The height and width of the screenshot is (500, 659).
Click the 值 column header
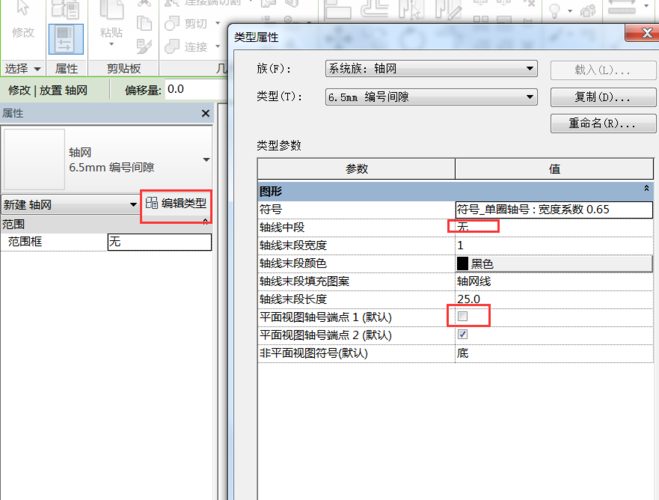click(x=554, y=169)
